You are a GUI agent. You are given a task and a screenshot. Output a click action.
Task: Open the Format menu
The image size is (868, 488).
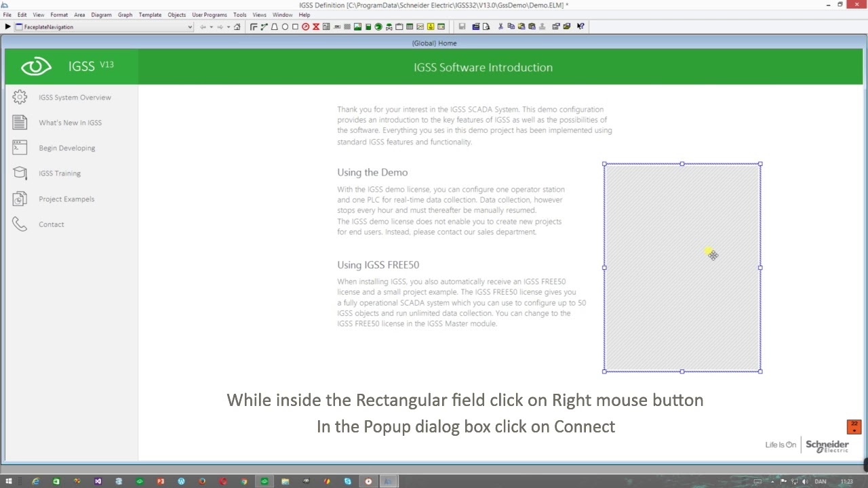[59, 15]
